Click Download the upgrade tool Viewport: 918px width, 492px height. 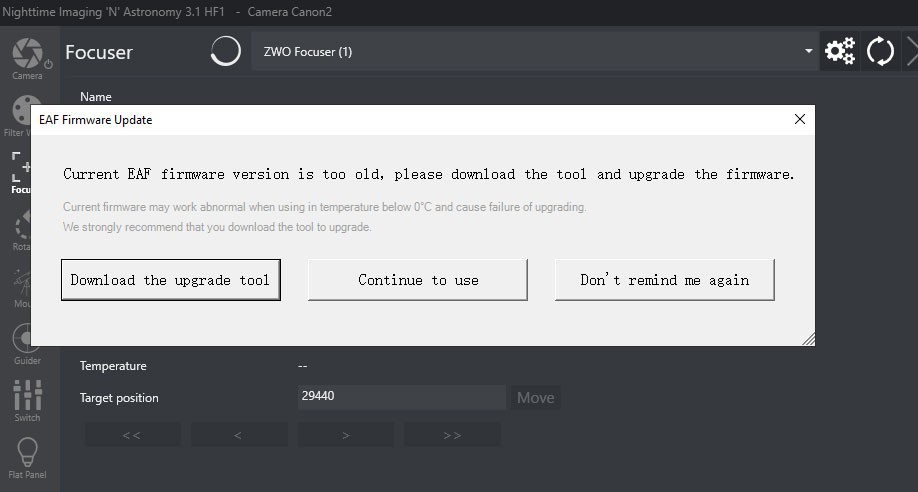click(x=170, y=280)
